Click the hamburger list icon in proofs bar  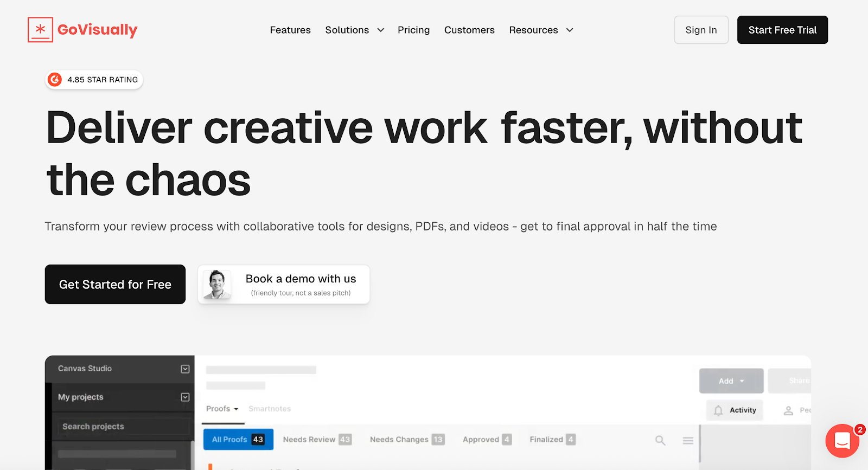pos(688,441)
